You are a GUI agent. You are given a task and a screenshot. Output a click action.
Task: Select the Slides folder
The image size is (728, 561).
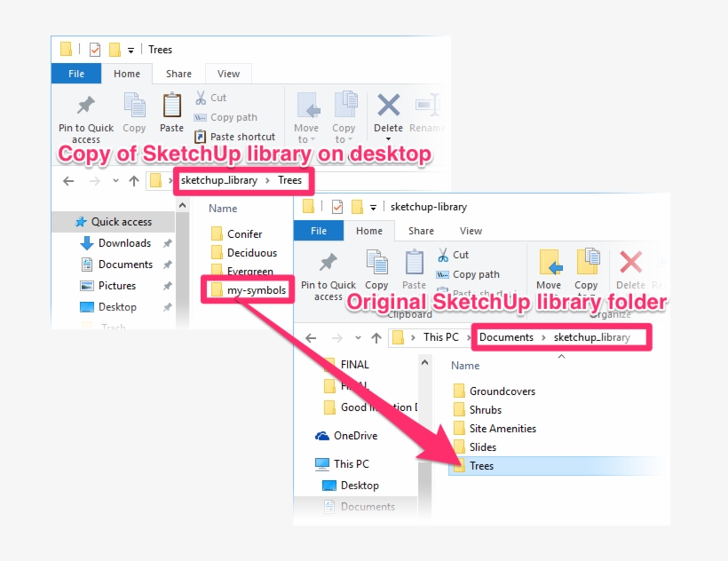point(474,446)
